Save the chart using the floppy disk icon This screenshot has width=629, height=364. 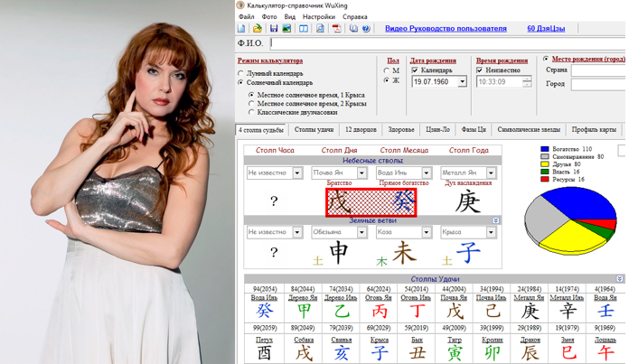pyautogui.click(x=274, y=29)
